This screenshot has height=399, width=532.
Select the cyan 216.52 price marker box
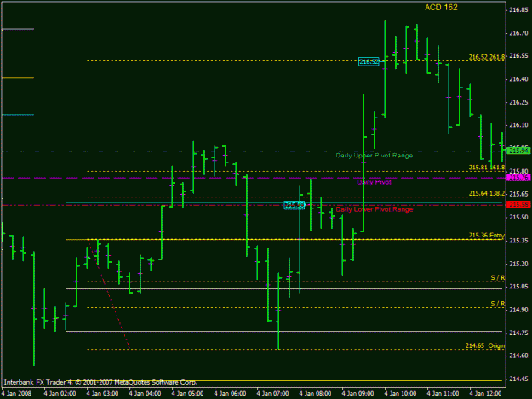coord(369,61)
